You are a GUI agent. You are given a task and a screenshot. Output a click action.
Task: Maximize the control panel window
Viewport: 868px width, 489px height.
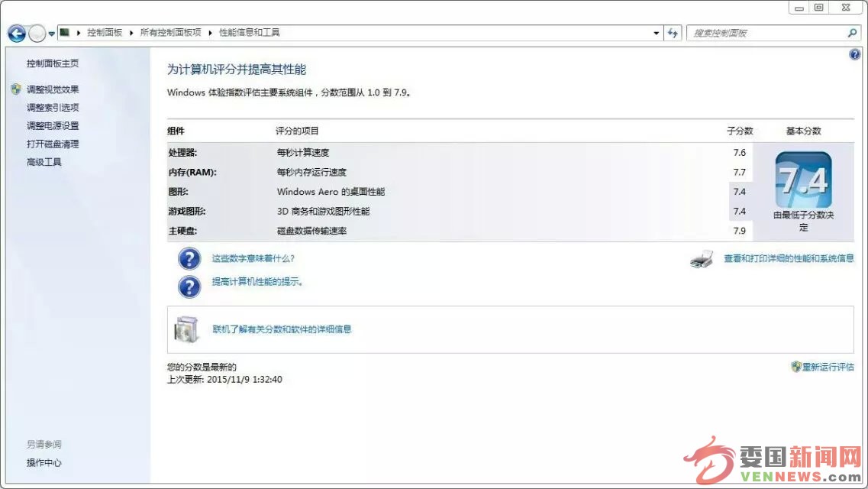[818, 8]
